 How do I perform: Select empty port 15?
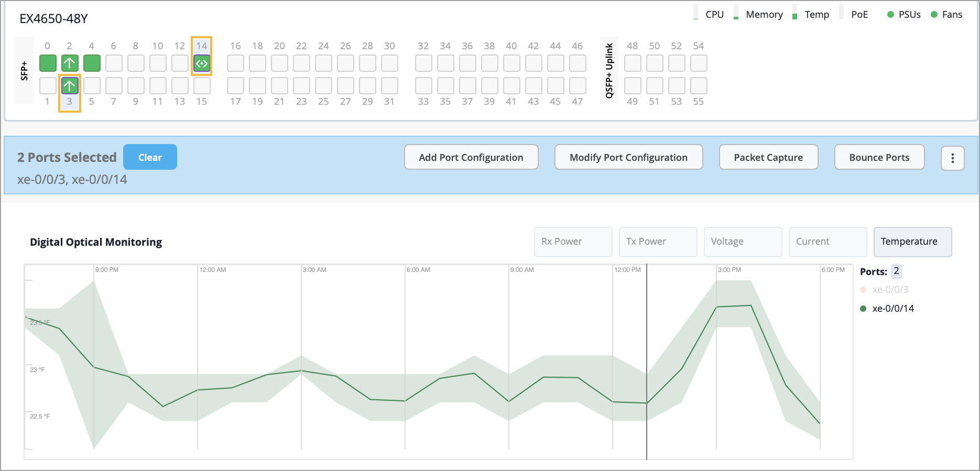(202, 85)
